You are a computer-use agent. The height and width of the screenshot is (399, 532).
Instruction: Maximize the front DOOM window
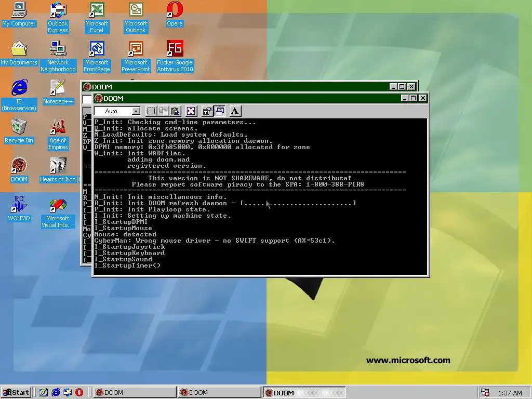click(x=413, y=98)
